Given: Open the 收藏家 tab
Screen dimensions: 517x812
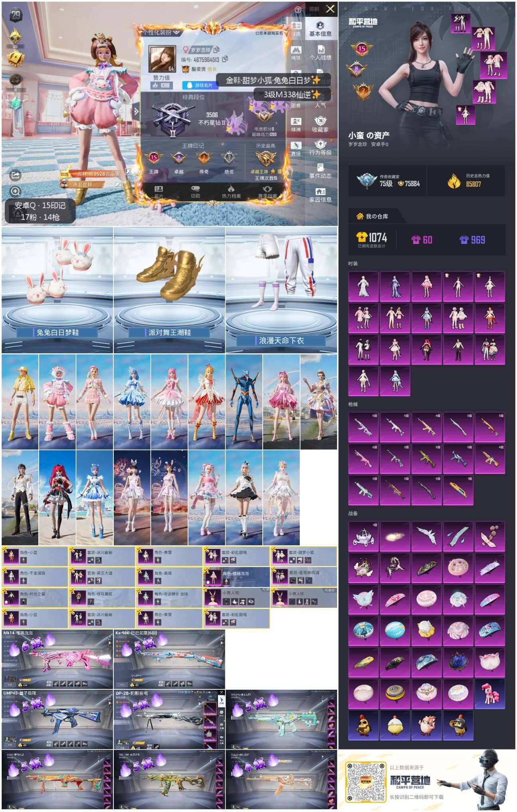Looking at the screenshot, I should tap(320, 124).
